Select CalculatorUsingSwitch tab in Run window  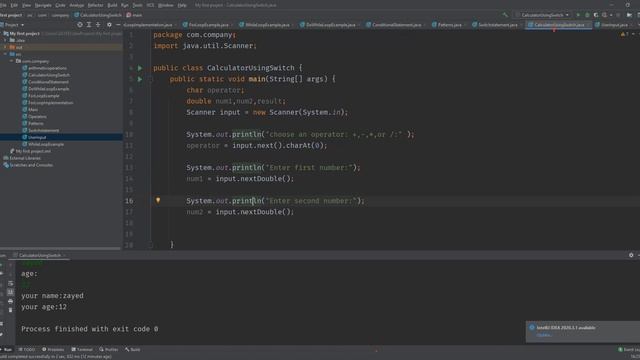pos(40,256)
